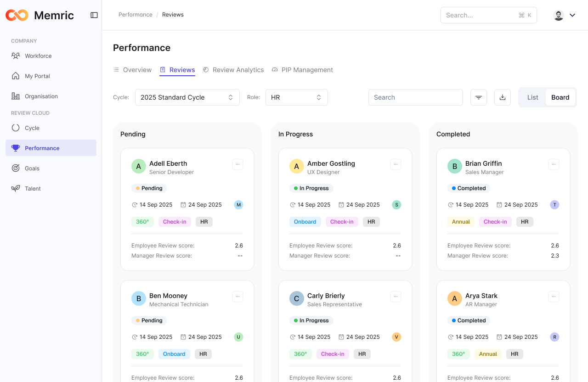Click Arya Stark's orange avatar
Viewport: 588px width, 382px height.
tap(455, 298)
